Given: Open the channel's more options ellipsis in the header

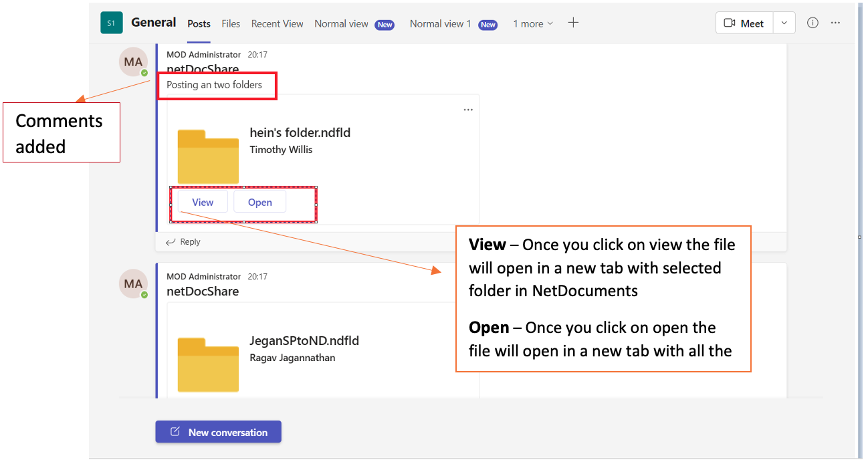Looking at the screenshot, I should click(x=835, y=23).
